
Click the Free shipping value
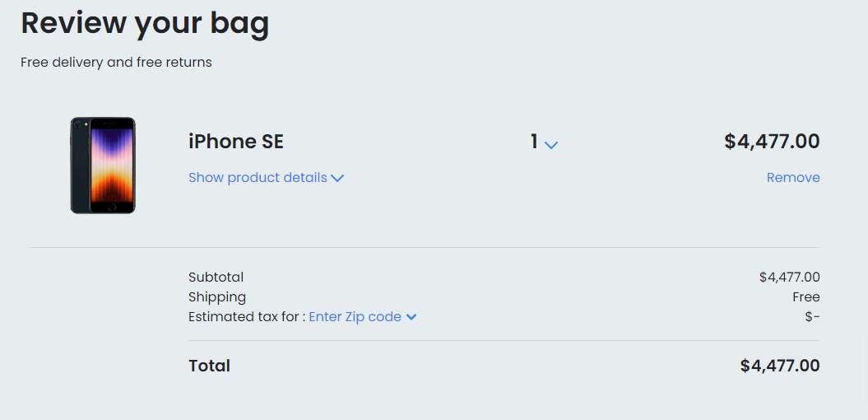point(806,297)
